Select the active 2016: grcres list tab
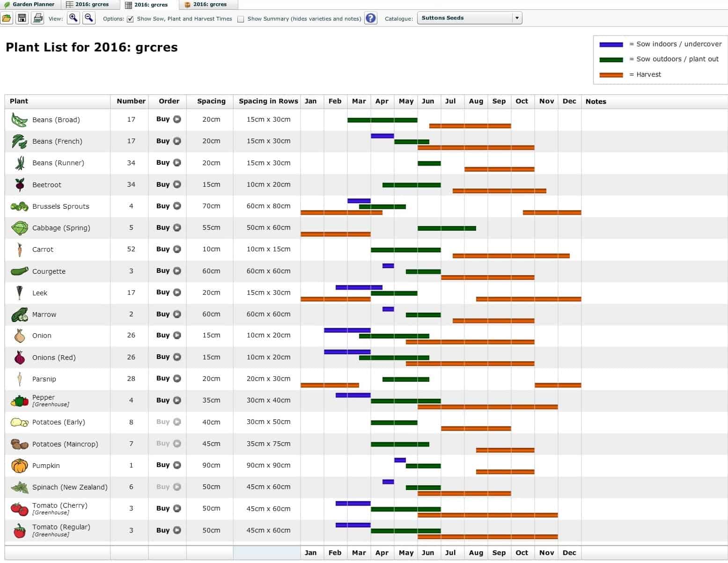This screenshot has height=563, width=728. (x=149, y=5)
